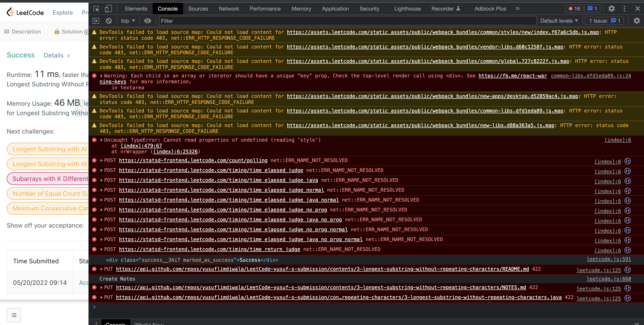Open the top JavaScript context dropdown

[x=128, y=21]
